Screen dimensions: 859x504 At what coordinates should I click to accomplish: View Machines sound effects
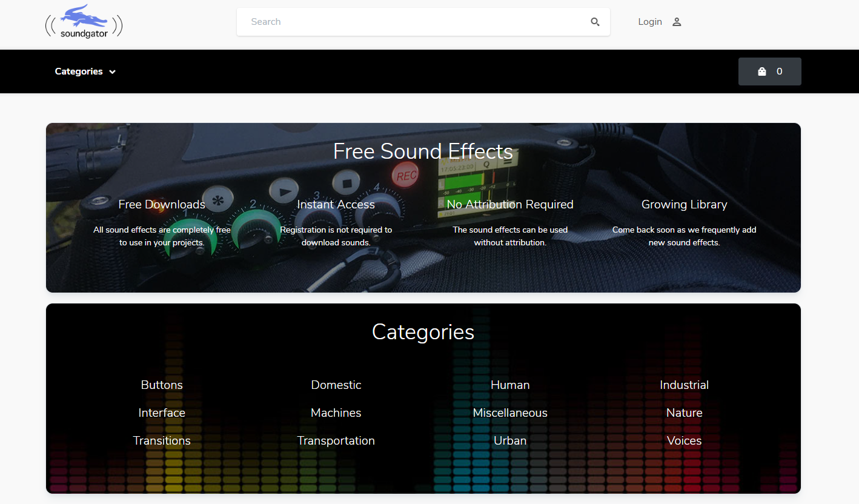coord(336,413)
